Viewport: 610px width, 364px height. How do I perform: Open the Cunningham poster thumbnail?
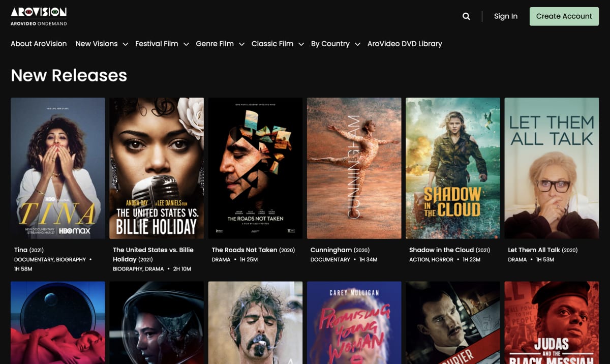pyautogui.click(x=354, y=168)
